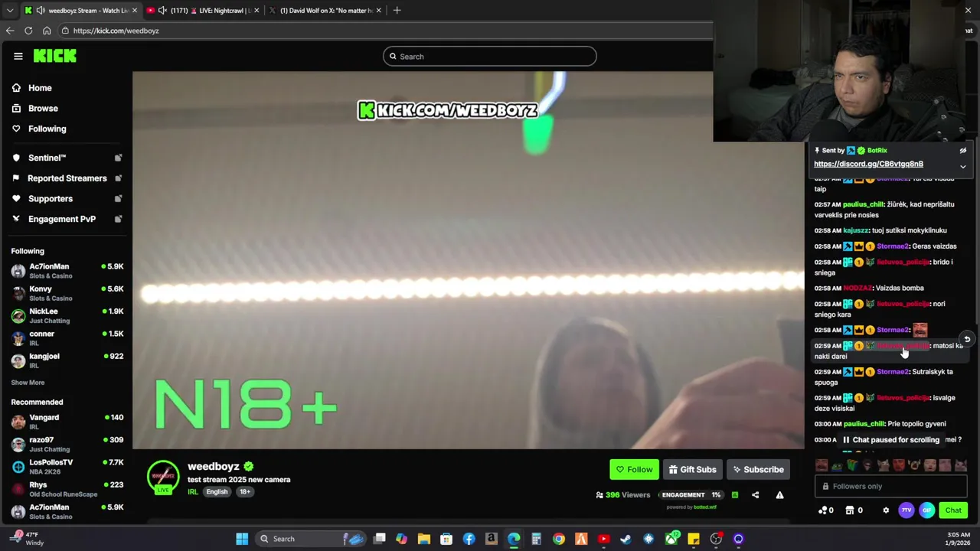Click the IRL category link

tap(192, 492)
